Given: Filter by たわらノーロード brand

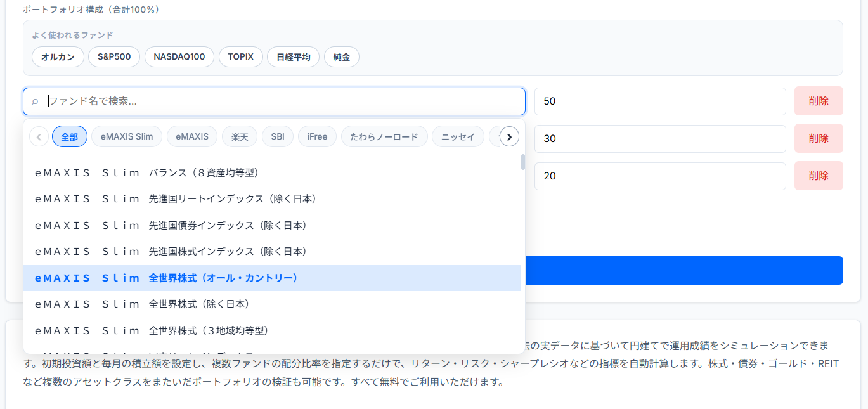Looking at the screenshot, I should pyautogui.click(x=384, y=136).
